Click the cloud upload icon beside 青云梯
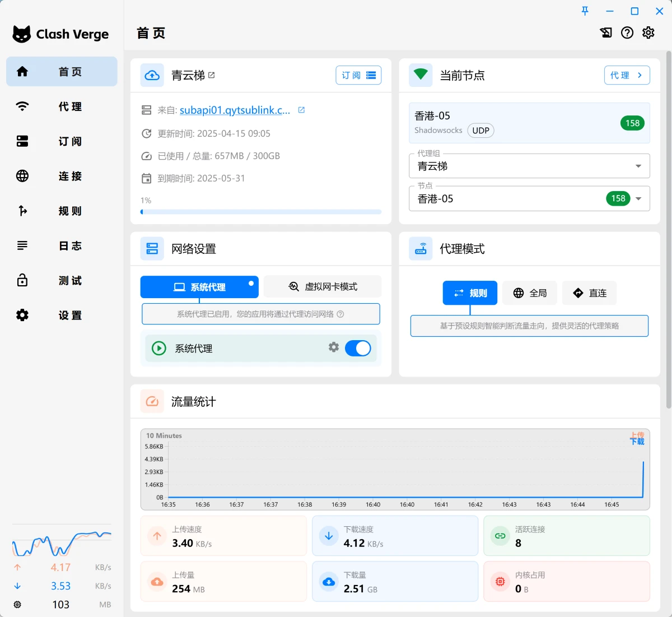 point(152,75)
